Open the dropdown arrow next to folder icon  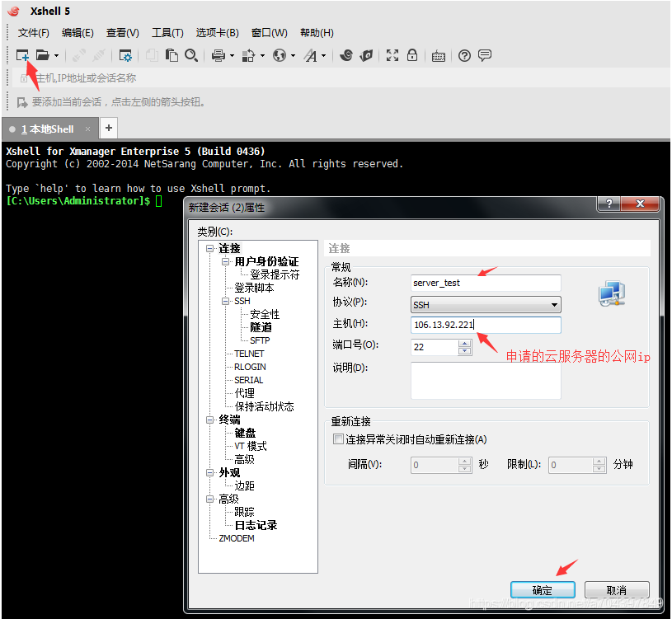coord(56,56)
